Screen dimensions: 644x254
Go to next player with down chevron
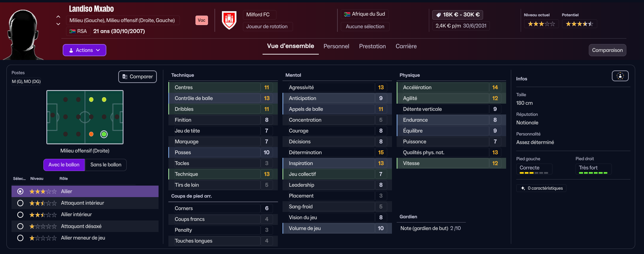(x=58, y=24)
